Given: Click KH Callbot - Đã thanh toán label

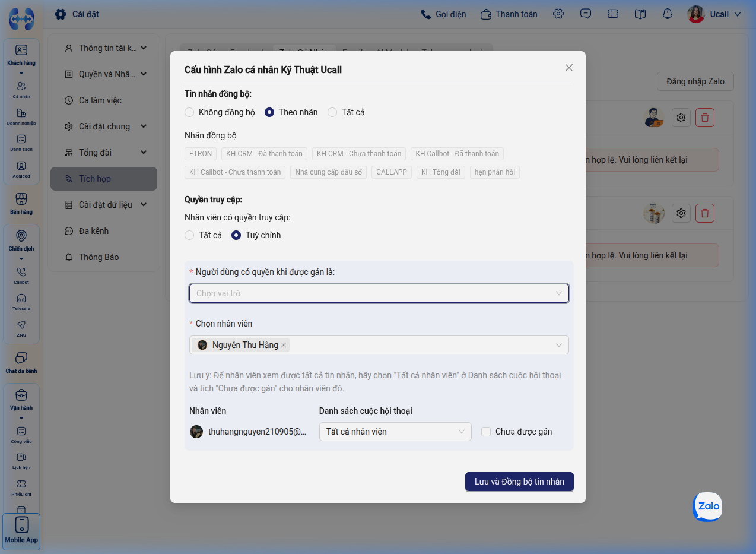Looking at the screenshot, I should point(457,154).
